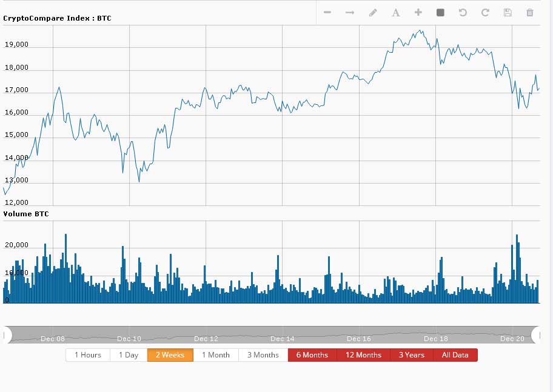Activate the text annotation tool
The image size is (553, 392).
tap(395, 13)
